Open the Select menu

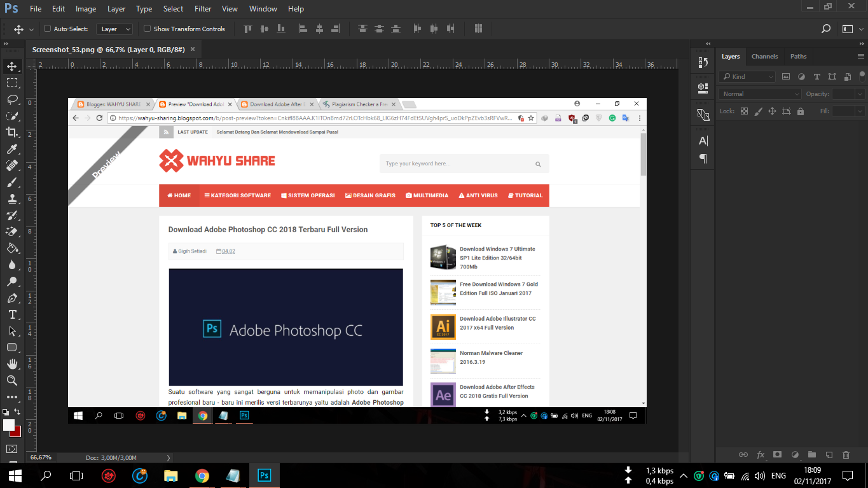[173, 9]
